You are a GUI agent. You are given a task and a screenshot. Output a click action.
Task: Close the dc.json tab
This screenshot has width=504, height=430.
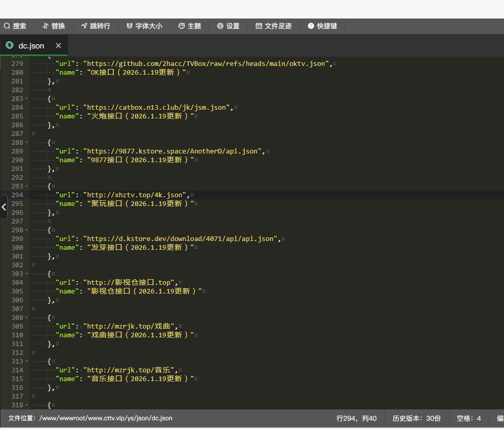point(58,46)
